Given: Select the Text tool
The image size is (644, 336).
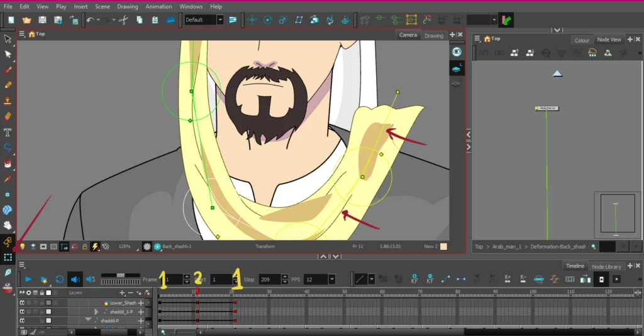Looking at the screenshot, I should tap(8, 132).
